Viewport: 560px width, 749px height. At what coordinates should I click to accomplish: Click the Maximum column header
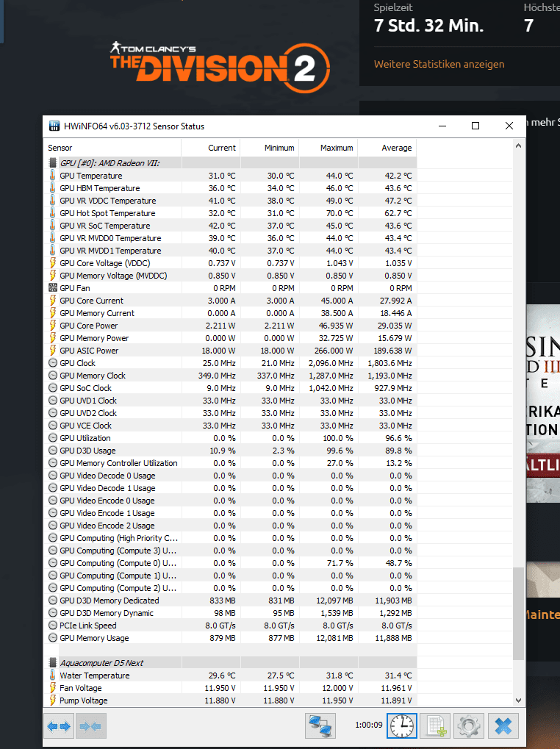pyautogui.click(x=329, y=148)
